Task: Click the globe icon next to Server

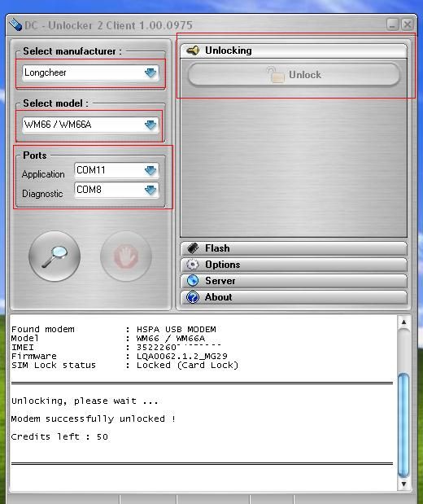Action: click(x=193, y=281)
